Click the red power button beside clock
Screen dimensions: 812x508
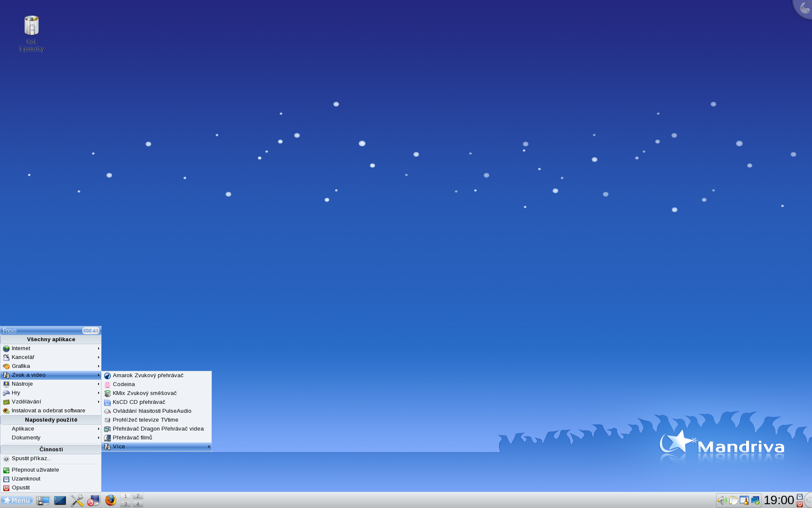pos(800,504)
